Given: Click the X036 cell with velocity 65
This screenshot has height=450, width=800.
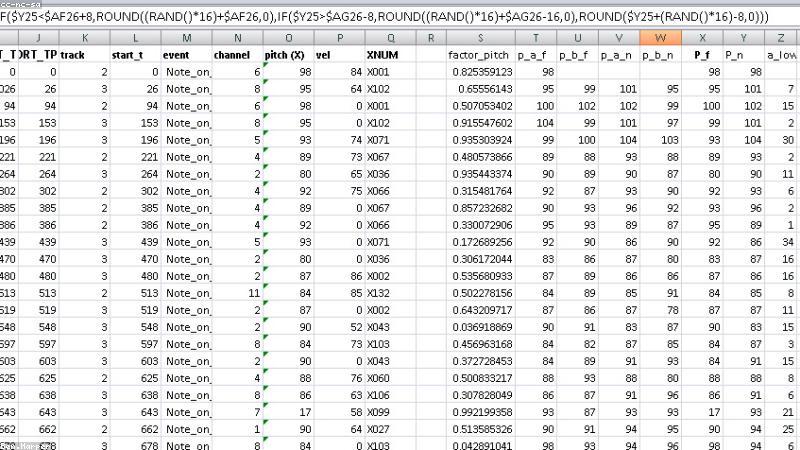Looking at the screenshot, I should tap(391, 174).
